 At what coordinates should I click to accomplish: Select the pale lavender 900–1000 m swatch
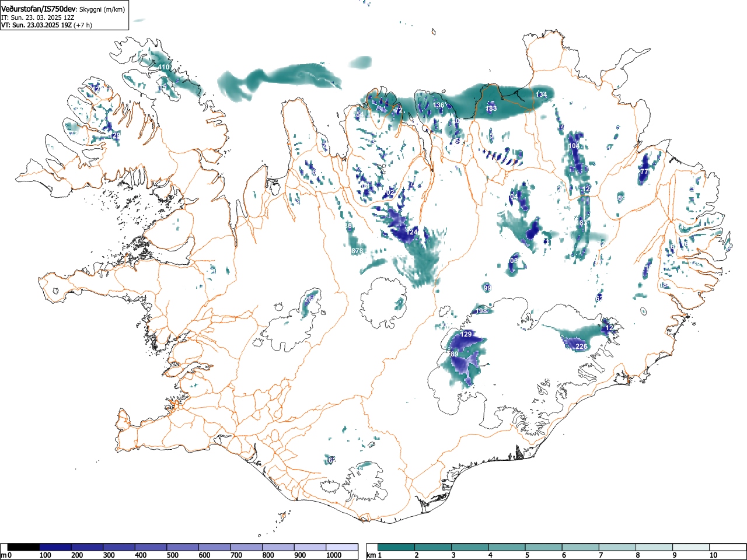click(310, 547)
